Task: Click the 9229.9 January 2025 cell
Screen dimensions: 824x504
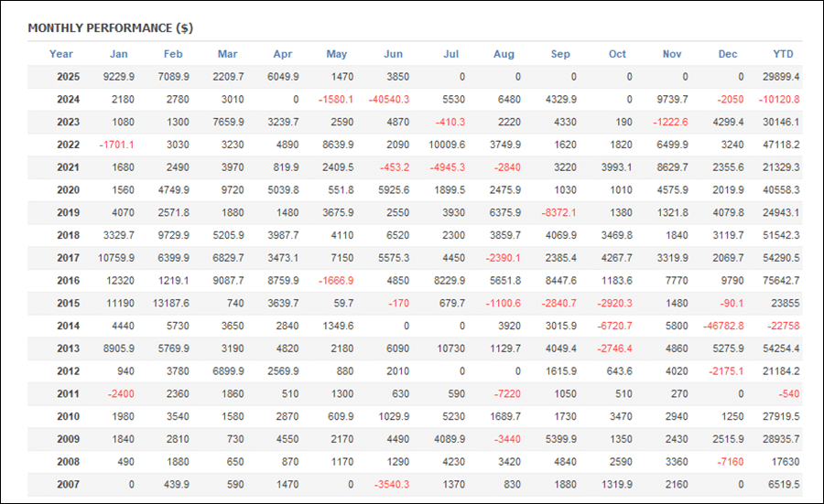Action: [119, 77]
